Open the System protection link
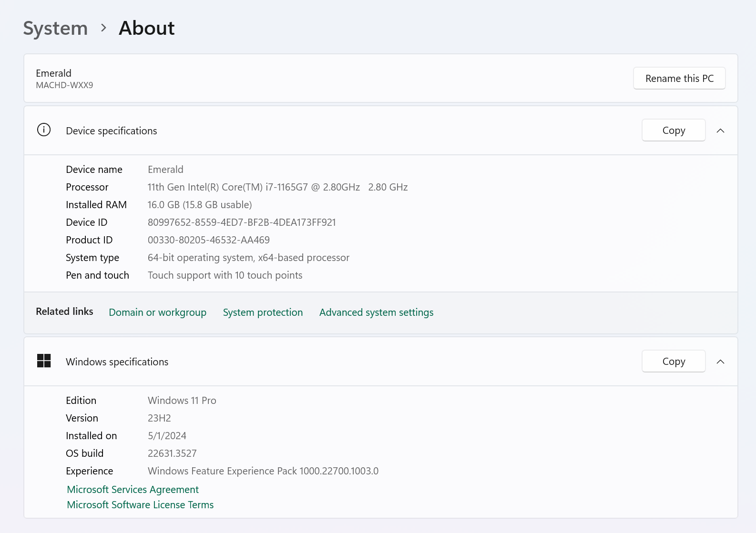Viewport: 756px width, 533px height. click(263, 312)
